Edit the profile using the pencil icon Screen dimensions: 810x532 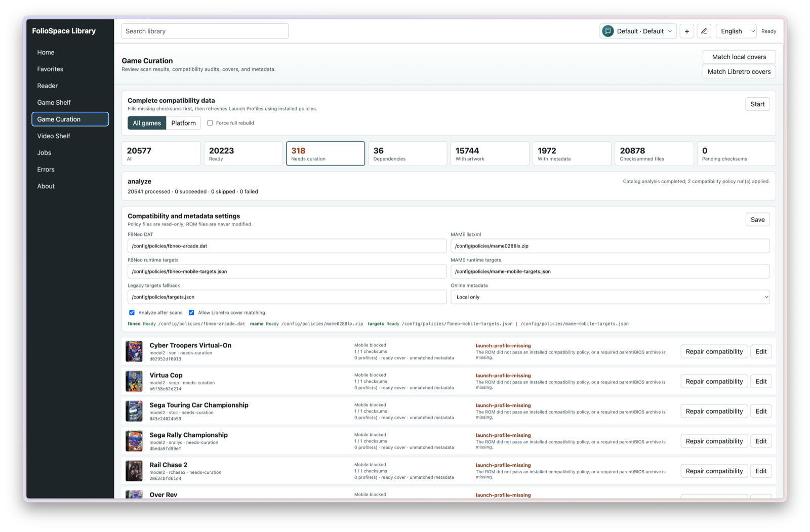point(704,31)
